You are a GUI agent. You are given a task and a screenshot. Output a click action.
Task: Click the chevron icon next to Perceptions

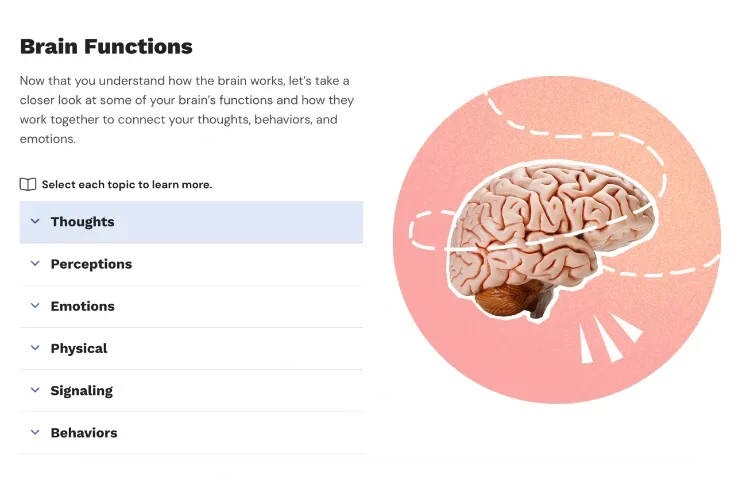click(35, 264)
